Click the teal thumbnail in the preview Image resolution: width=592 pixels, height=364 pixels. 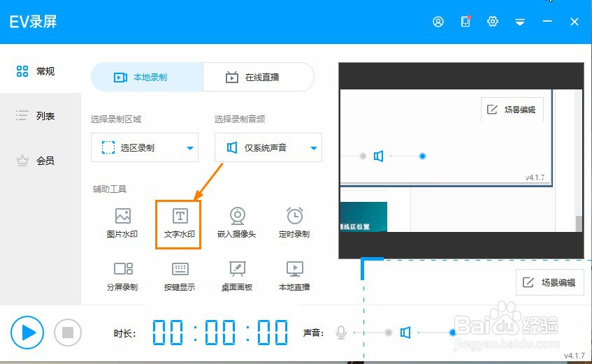363,217
